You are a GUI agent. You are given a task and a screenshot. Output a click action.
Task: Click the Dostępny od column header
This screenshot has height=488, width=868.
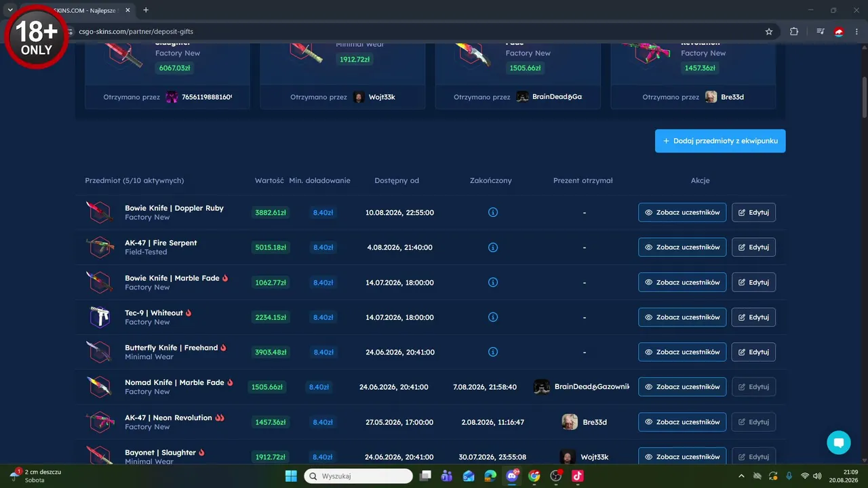pyautogui.click(x=397, y=180)
